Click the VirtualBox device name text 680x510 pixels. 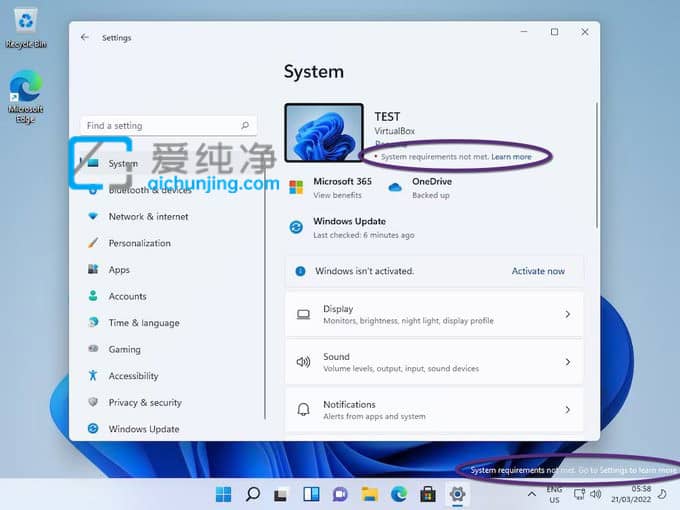click(x=395, y=131)
